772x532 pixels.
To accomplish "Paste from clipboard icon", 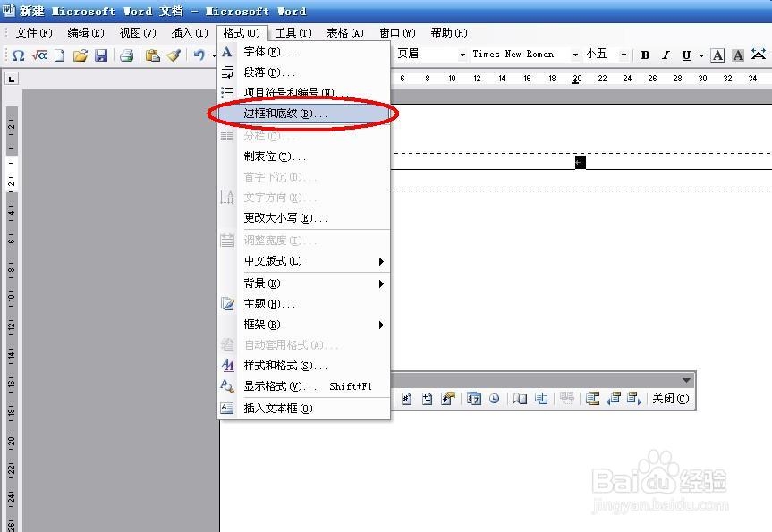I will (153, 55).
